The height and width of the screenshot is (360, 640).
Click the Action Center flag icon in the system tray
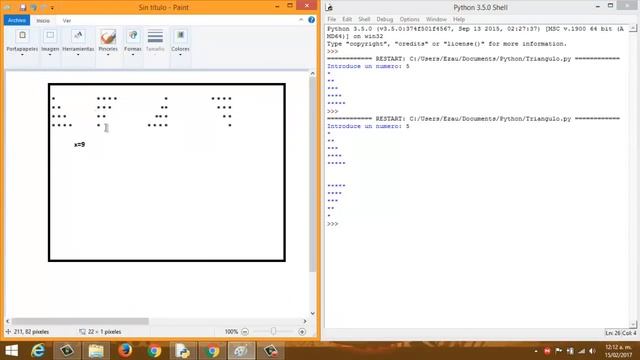559,351
